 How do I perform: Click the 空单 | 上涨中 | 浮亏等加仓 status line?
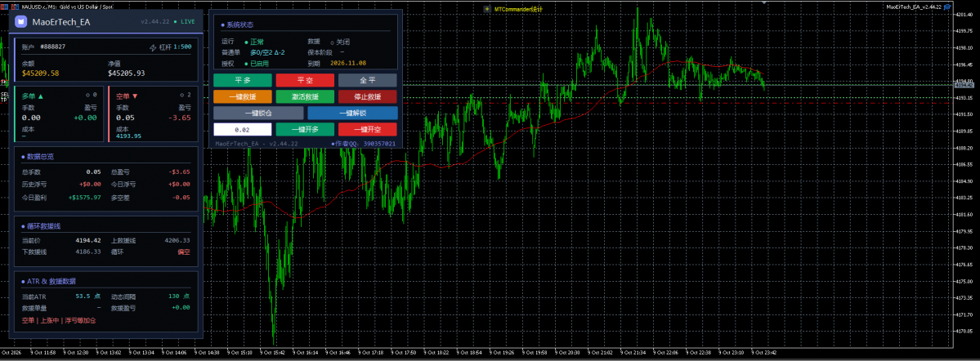click(59, 320)
